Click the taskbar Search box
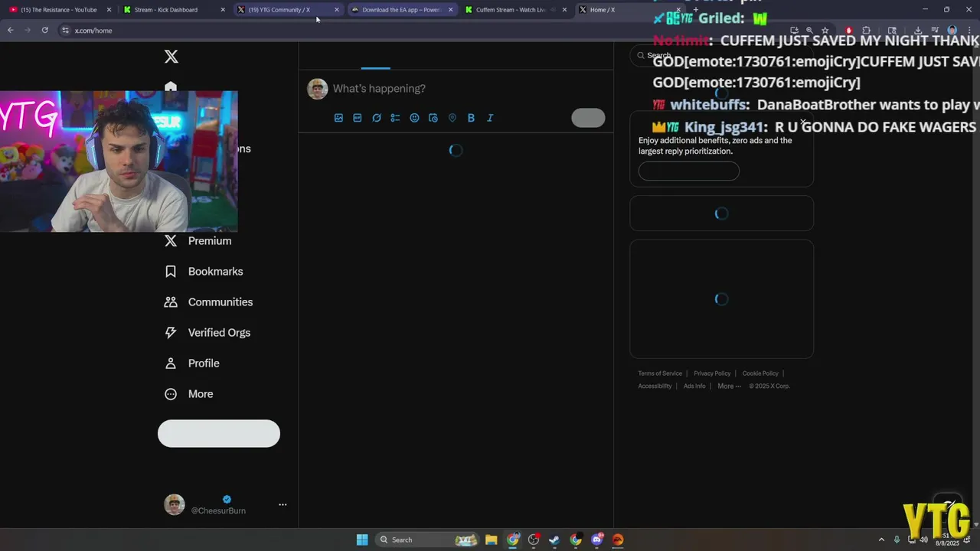This screenshot has height=551, width=980. (x=428, y=540)
